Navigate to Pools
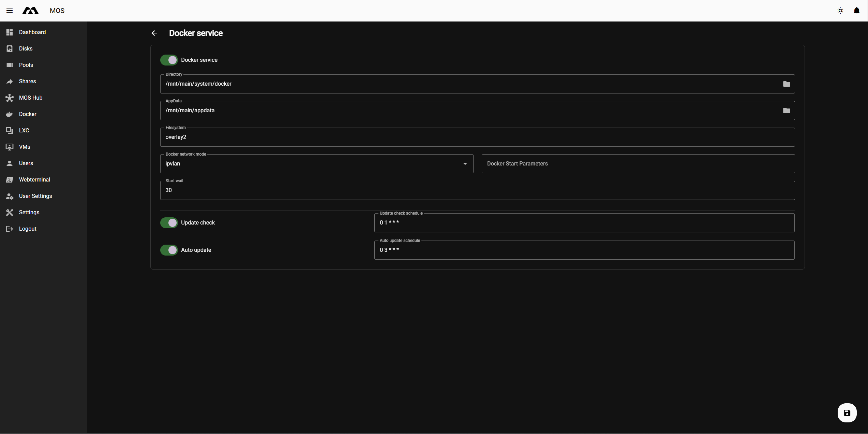Viewport: 868px width, 434px height. pos(26,65)
